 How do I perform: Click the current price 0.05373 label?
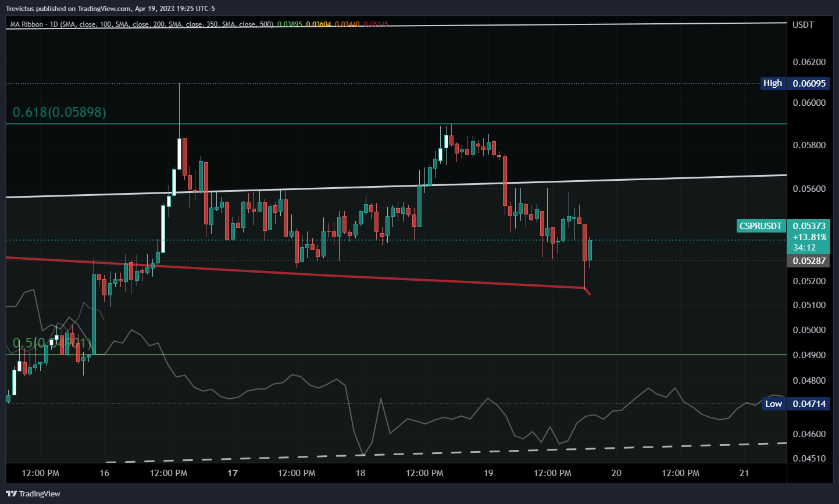tap(809, 226)
